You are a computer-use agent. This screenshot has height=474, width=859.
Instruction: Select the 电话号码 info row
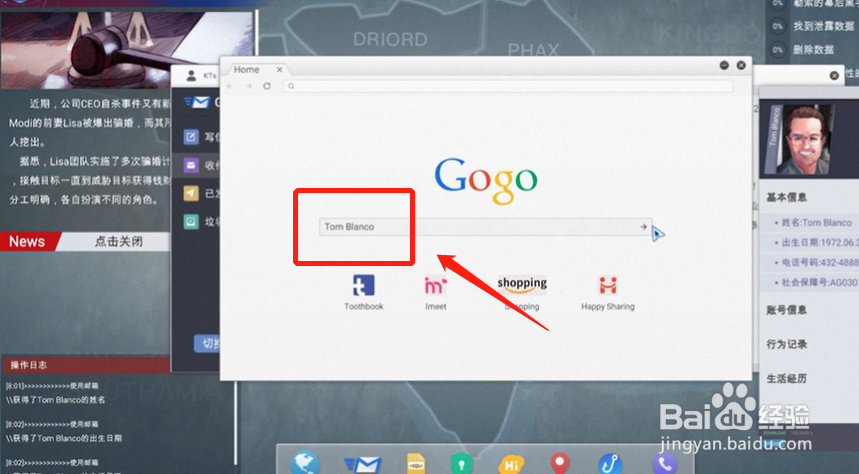[x=810, y=262]
